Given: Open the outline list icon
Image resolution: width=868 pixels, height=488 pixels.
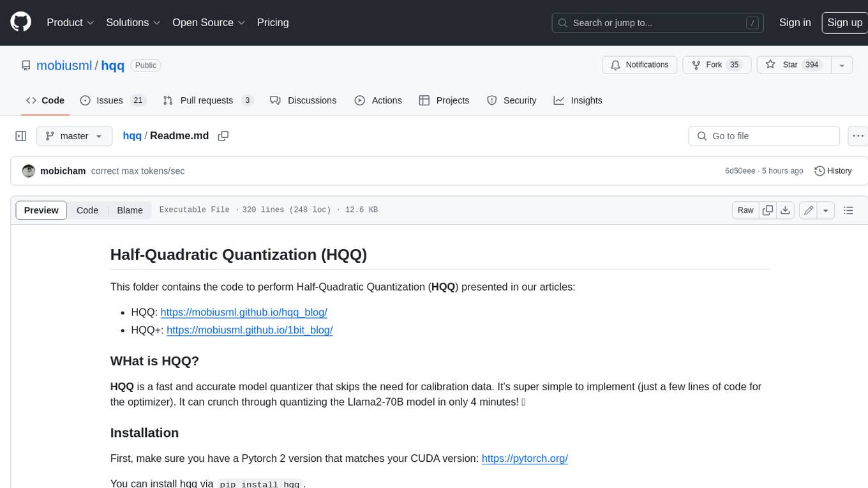Looking at the screenshot, I should (x=848, y=210).
